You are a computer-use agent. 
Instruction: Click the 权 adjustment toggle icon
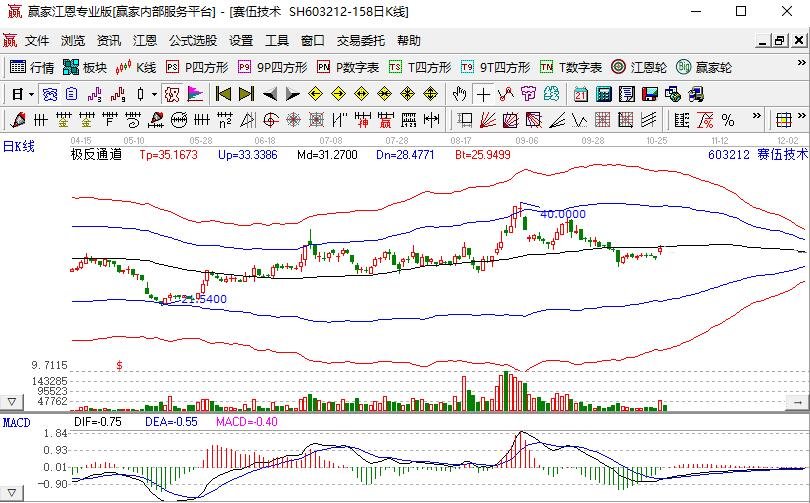[172, 95]
